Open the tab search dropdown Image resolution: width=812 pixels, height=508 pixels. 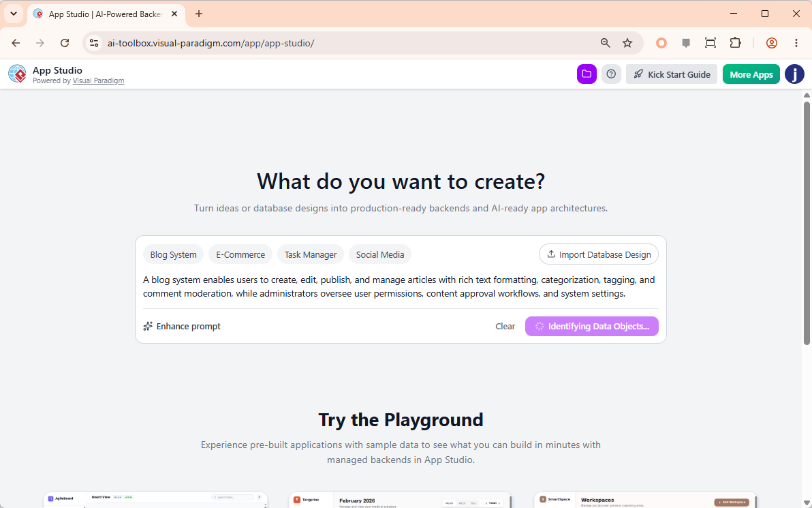[14, 14]
